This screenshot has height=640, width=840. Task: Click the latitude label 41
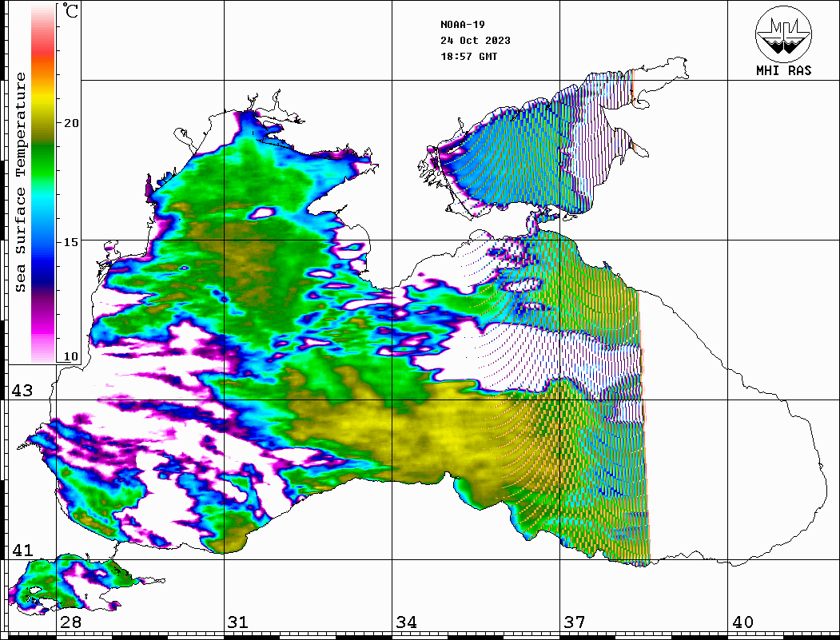(x=22, y=551)
